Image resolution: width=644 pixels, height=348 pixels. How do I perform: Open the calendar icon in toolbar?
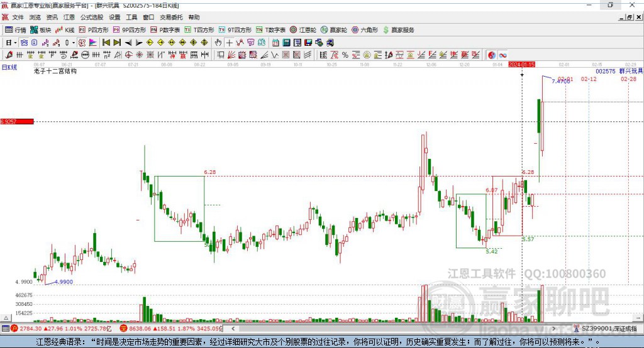[275, 43]
